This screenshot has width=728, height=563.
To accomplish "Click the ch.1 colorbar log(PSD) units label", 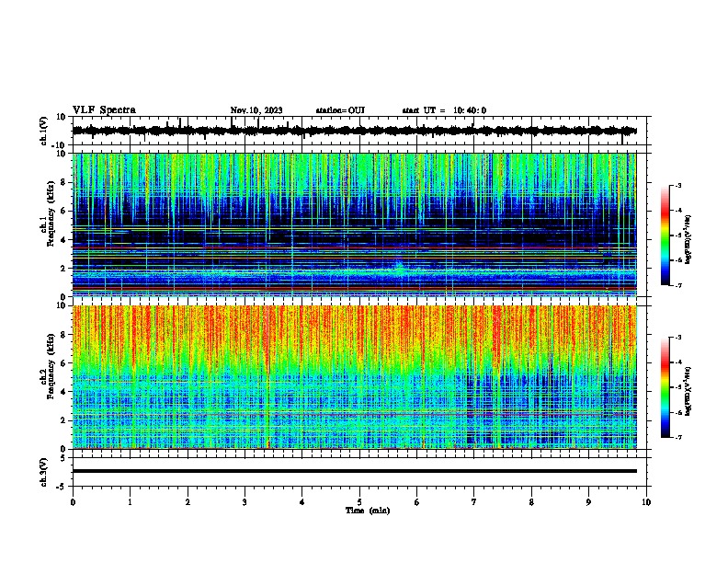I will (688, 240).
